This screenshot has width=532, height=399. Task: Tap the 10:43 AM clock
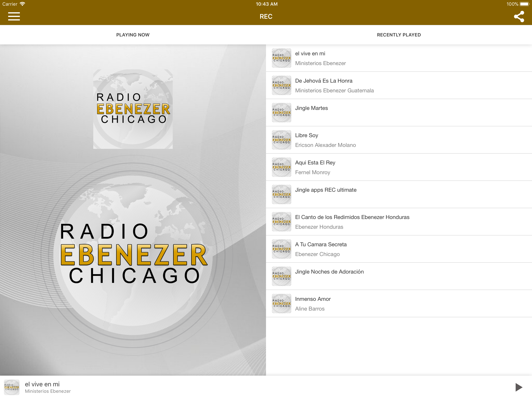[266, 4]
